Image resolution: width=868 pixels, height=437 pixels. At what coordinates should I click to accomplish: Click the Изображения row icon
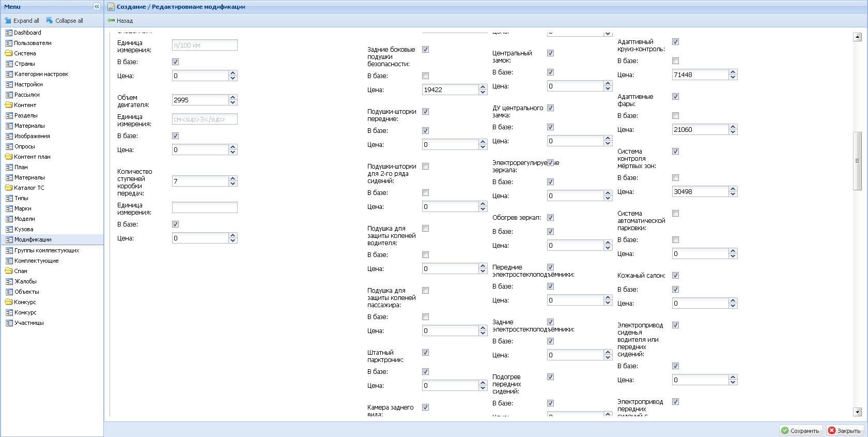click(9, 136)
